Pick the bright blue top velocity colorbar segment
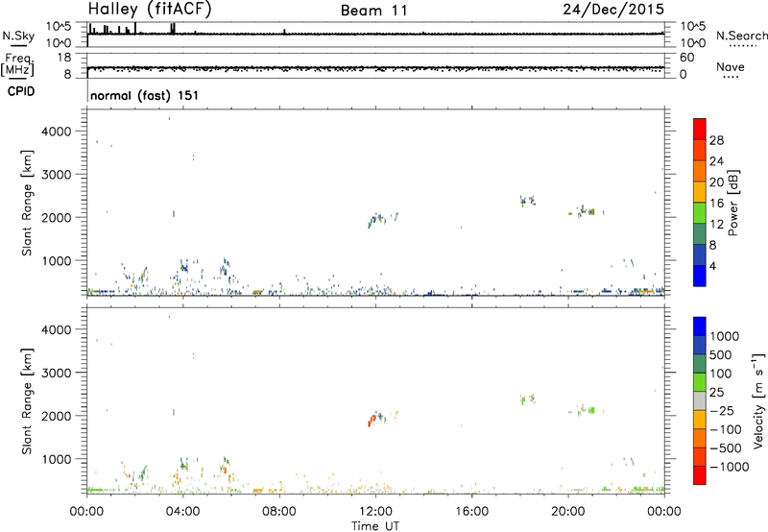The image size is (768, 532). (x=700, y=326)
